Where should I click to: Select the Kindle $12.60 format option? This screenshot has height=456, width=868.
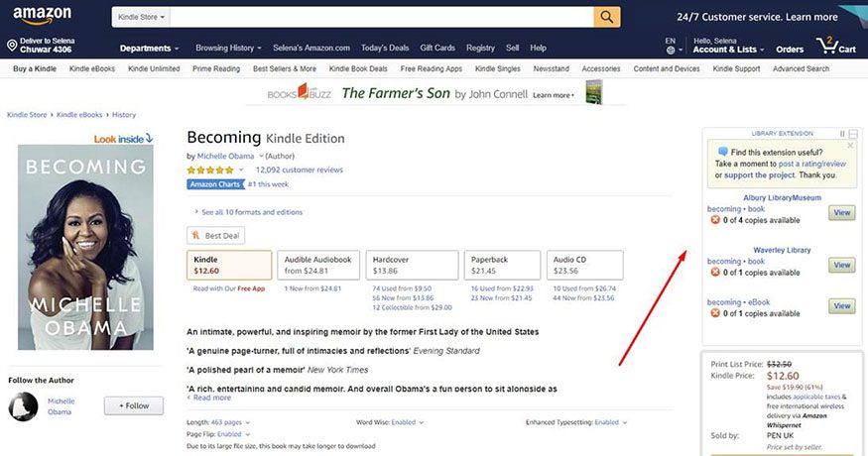point(229,265)
